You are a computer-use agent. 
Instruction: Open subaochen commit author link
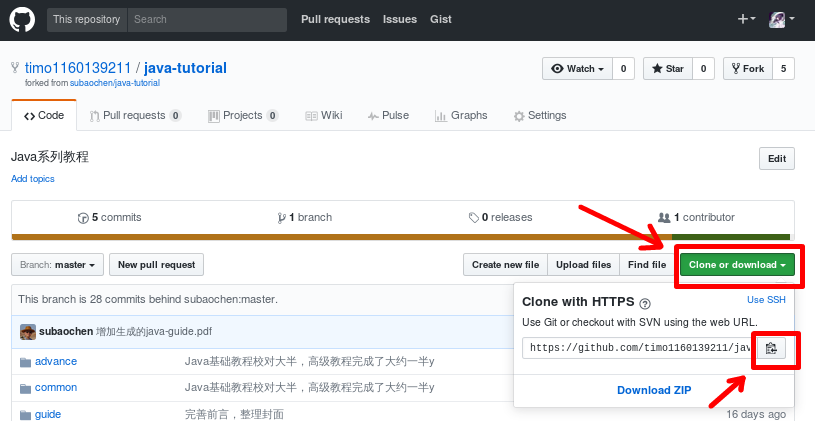66,332
